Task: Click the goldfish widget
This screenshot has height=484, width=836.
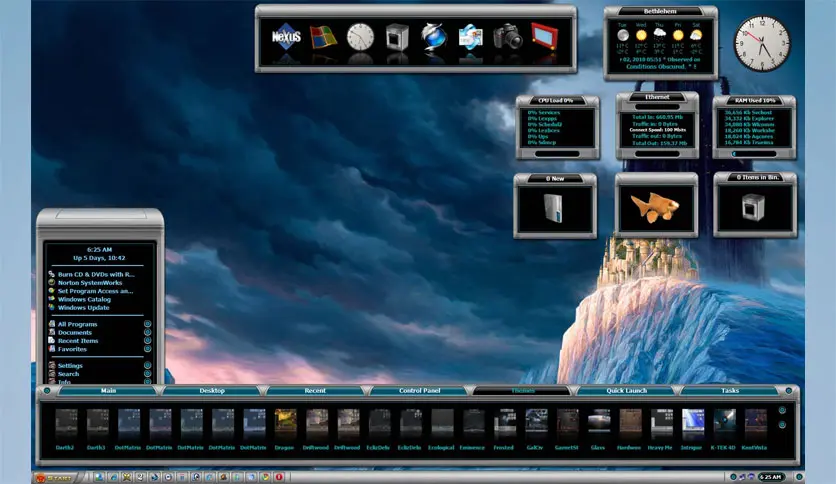Action: 655,207
